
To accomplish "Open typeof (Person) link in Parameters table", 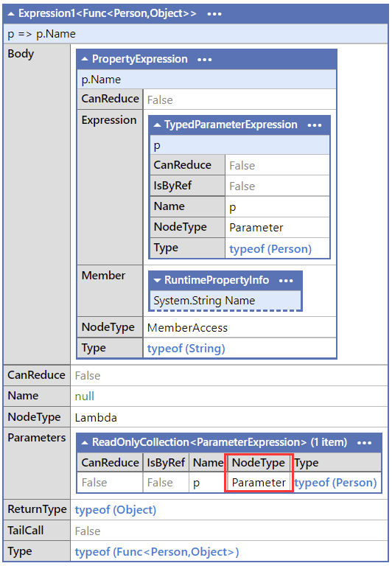I will (336, 483).
